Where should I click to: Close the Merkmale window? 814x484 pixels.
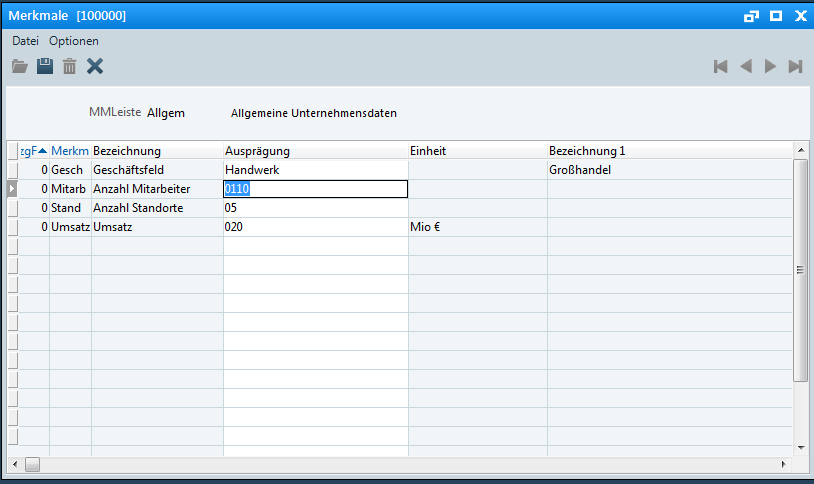801,16
